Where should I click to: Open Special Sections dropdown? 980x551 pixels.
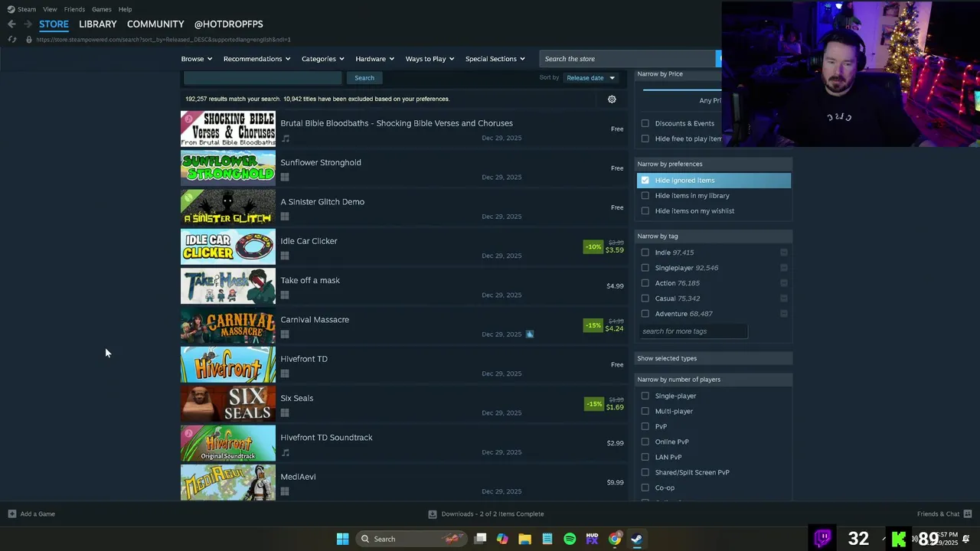(x=495, y=59)
